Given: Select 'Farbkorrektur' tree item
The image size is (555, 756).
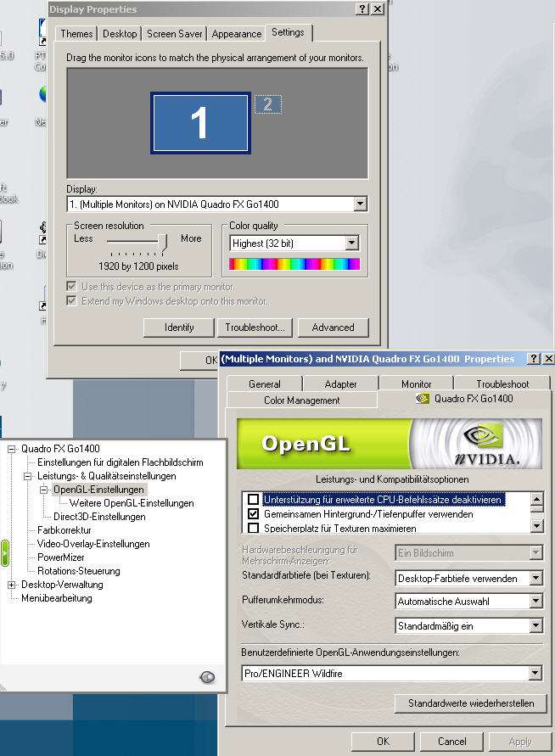Looking at the screenshot, I should (64, 529).
